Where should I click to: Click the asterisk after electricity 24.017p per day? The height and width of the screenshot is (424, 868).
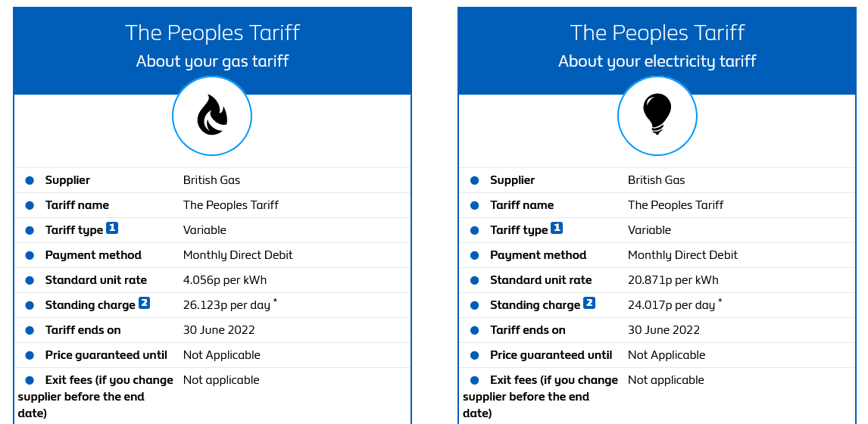pos(720,302)
